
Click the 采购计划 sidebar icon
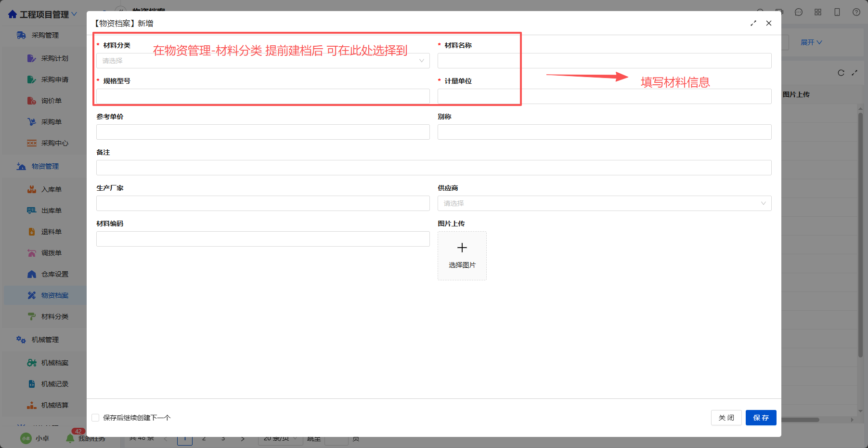point(32,58)
